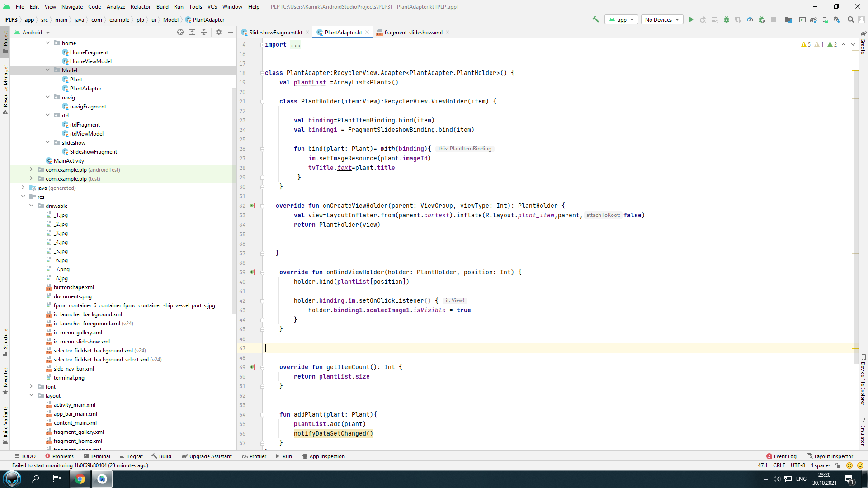Open the app run configuration dropdown

tap(621, 19)
